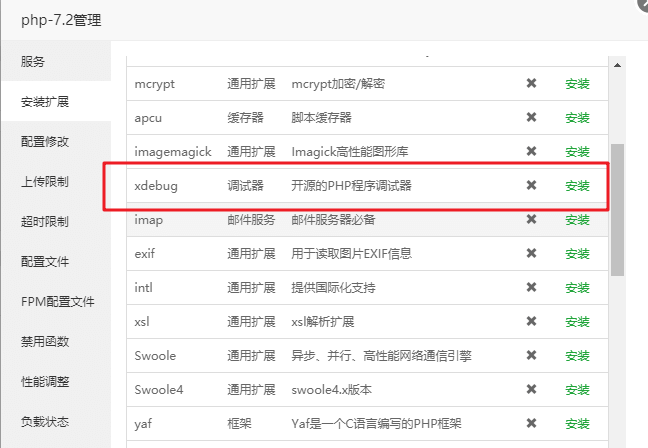Click the X status icon for apcu
The width and height of the screenshot is (648, 448).
[532, 118]
